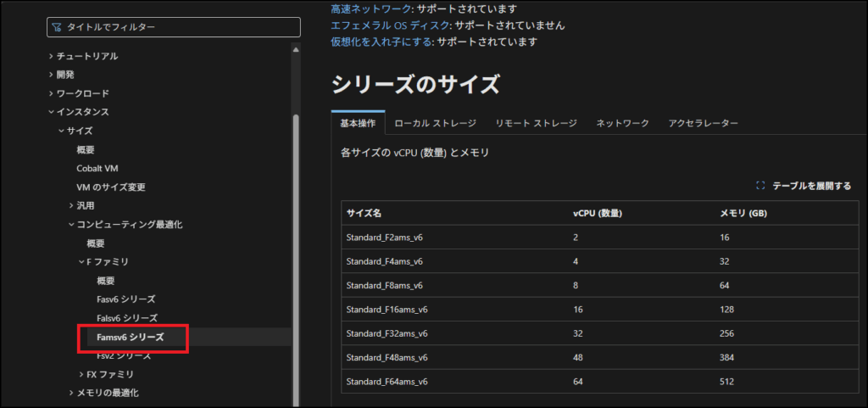Click the メモリ (GB) column header
868x408 pixels.
(x=743, y=213)
